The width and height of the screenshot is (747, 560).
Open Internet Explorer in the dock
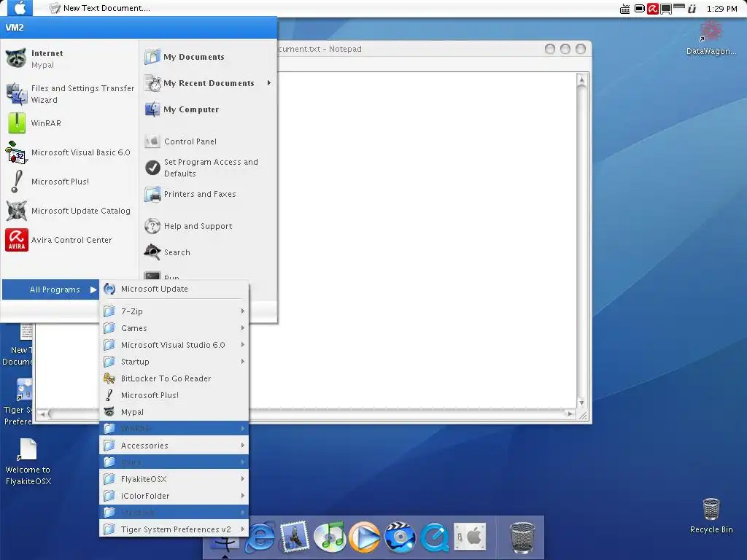coord(260,537)
